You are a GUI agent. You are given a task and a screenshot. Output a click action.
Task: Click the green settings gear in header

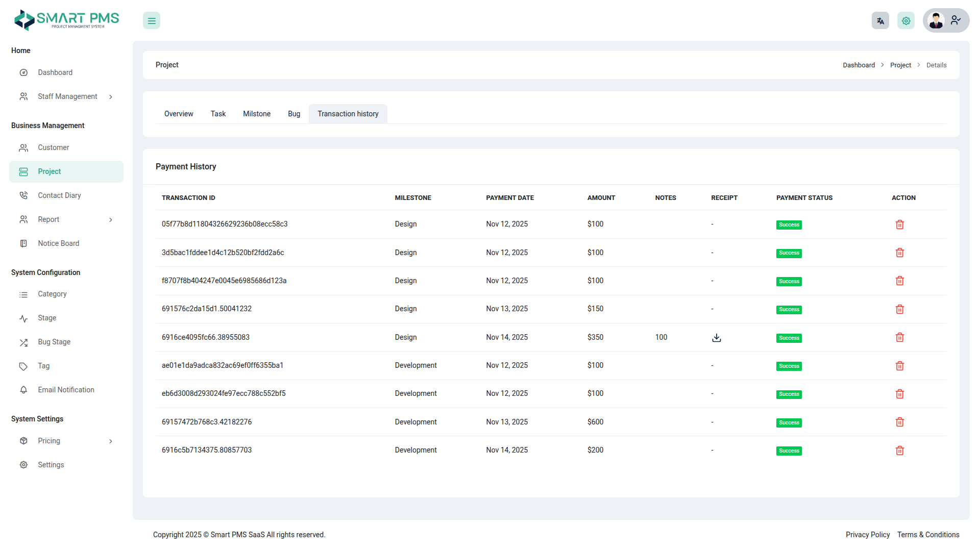[x=905, y=21]
